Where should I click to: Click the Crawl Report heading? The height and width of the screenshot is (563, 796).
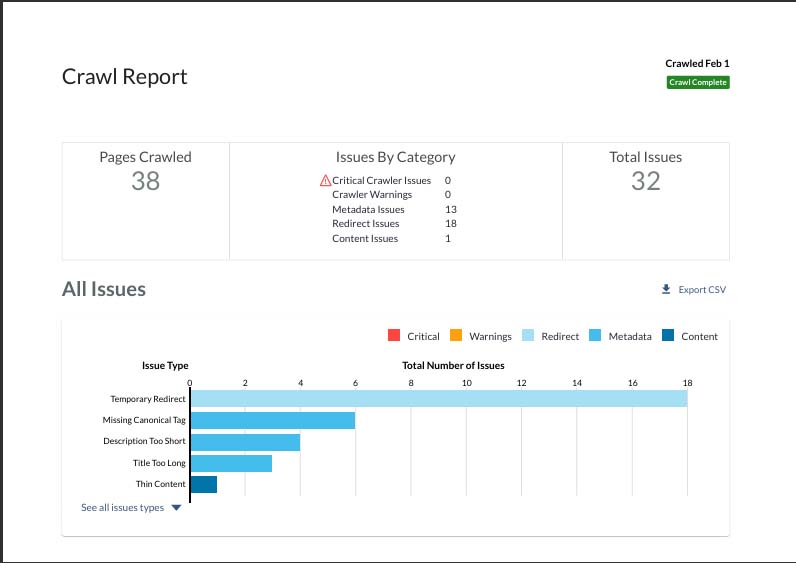(x=124, y=77)
